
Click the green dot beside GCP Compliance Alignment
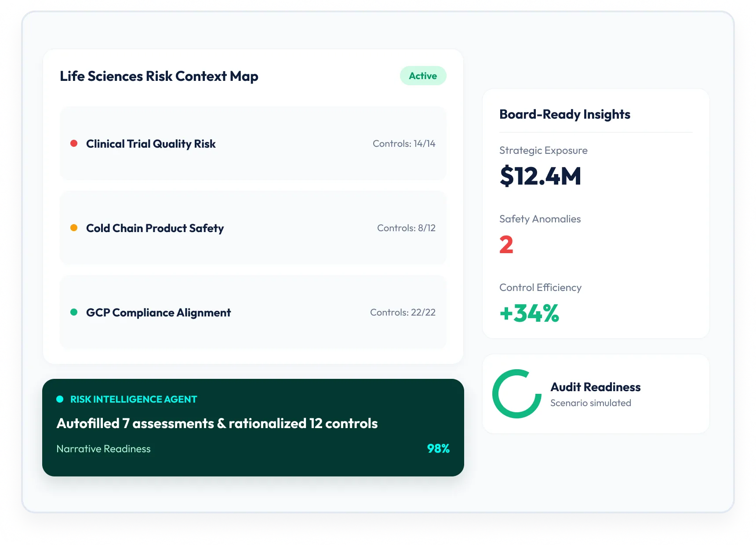click(74, 312)
